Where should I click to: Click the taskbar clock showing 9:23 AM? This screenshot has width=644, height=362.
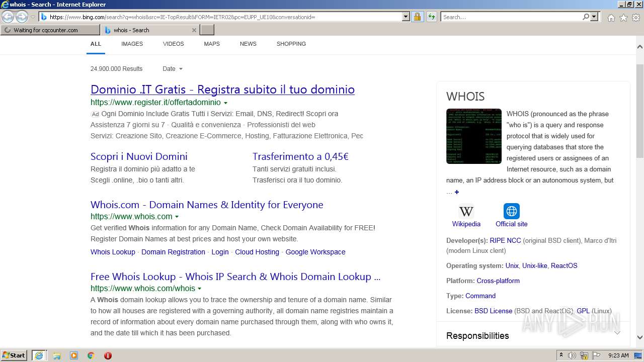click(x=618, y=355)
